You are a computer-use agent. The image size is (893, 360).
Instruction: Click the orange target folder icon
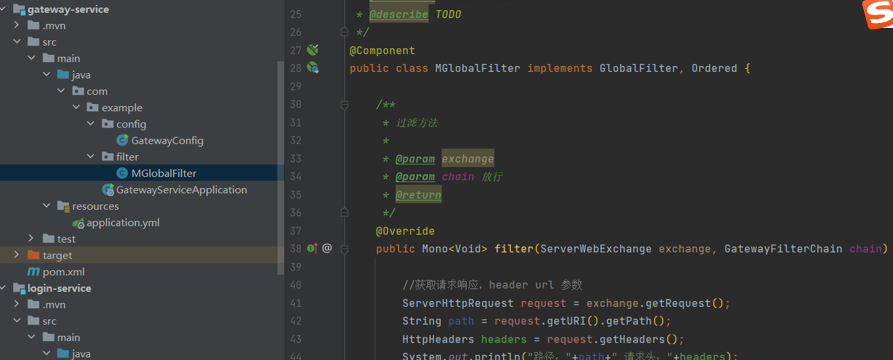point(33,255)
